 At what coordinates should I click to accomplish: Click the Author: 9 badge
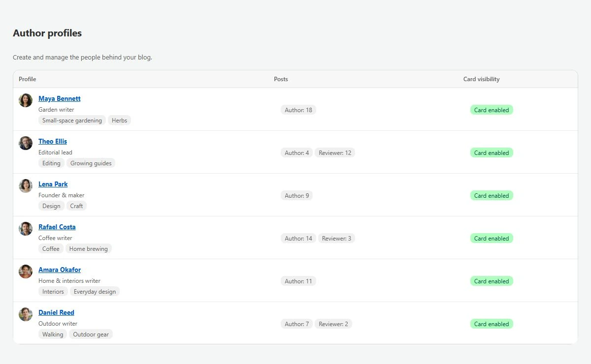tap(297, 196)
